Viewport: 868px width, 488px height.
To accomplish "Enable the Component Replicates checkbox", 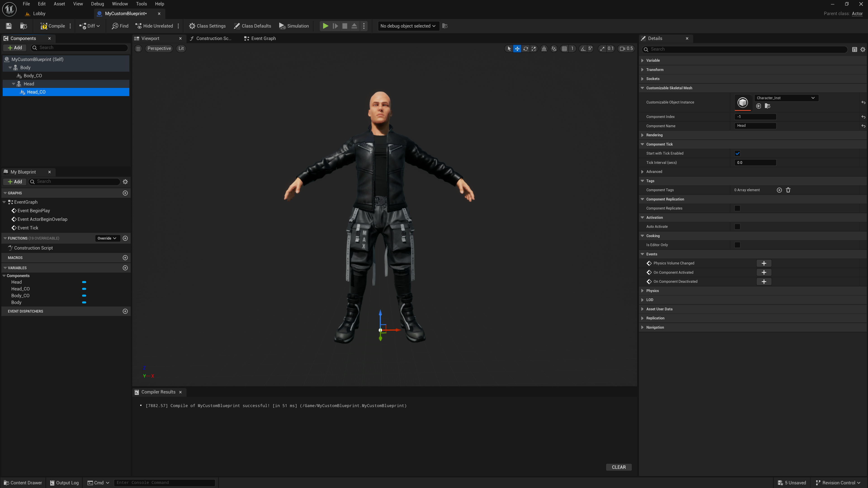I will click(737, 208).
